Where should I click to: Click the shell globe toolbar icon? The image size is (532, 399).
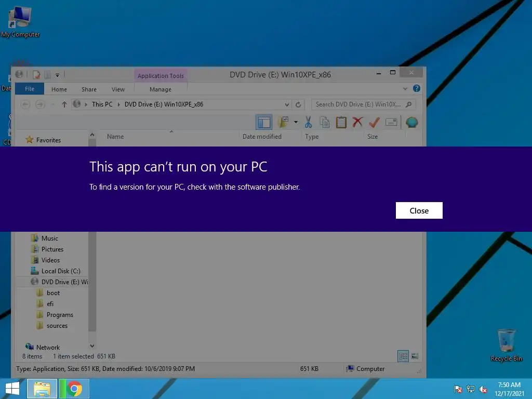tap(411, 122)
